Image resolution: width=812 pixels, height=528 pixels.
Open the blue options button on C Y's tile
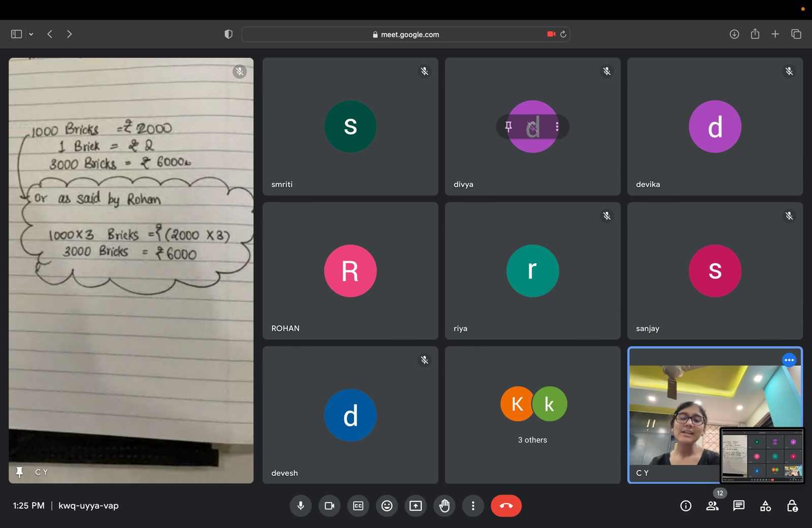tap(789, 360)
